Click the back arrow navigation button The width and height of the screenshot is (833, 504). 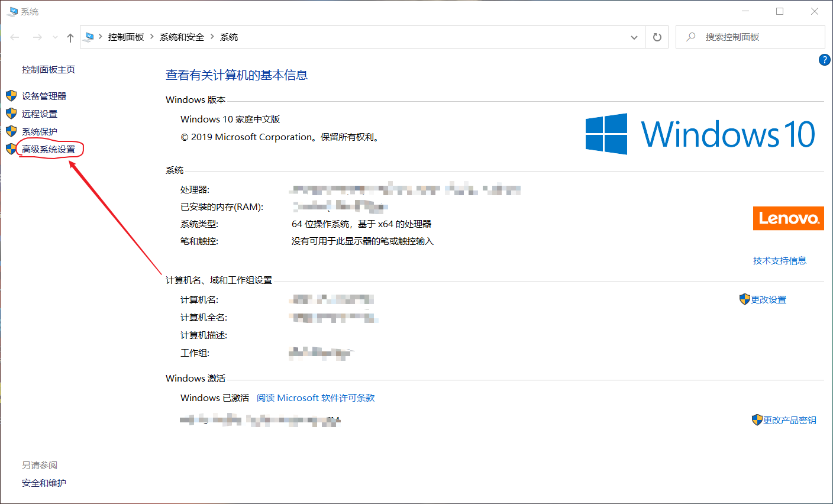[15, 37]
